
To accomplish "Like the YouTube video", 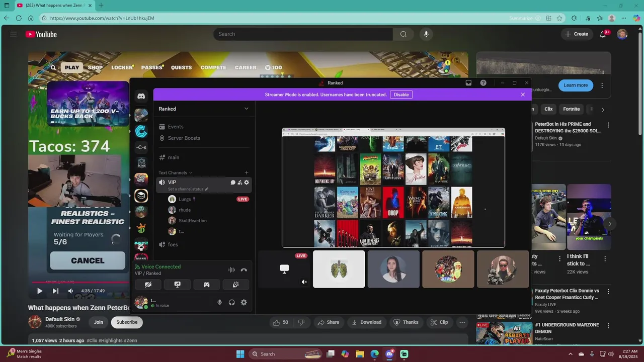I will [281, 322].
